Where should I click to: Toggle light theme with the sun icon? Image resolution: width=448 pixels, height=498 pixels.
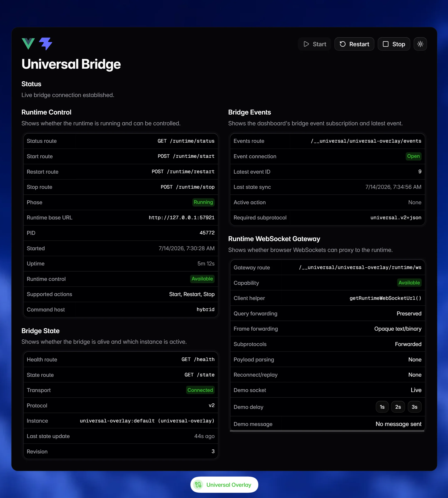420,44
